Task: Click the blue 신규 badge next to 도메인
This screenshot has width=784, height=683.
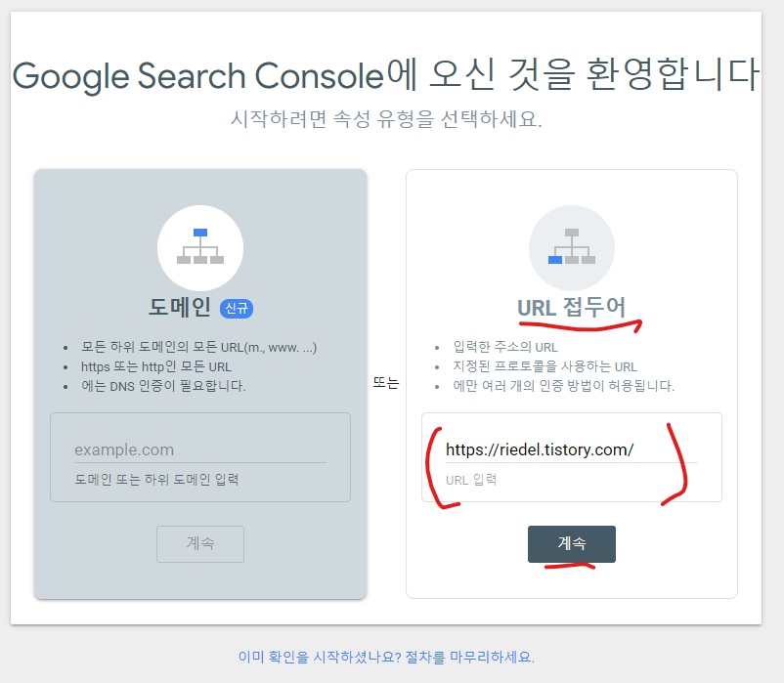Action: [237, 308]
